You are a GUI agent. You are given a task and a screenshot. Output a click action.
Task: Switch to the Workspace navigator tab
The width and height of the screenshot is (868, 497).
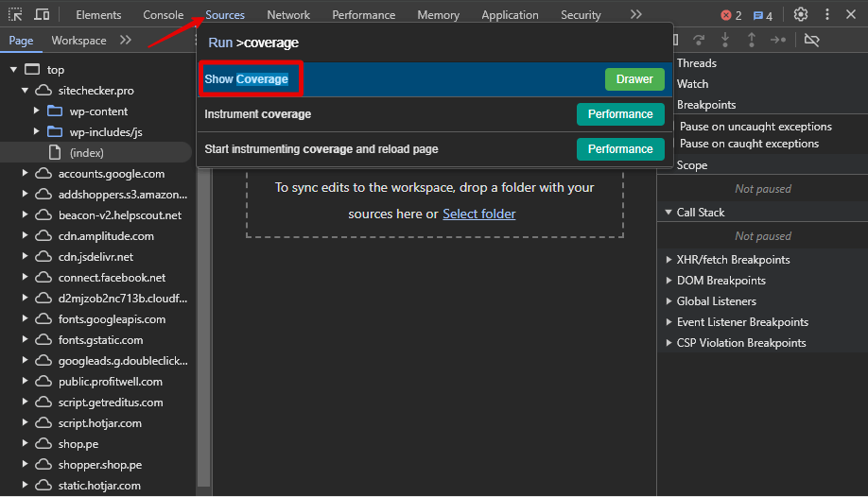coord(78,41)
